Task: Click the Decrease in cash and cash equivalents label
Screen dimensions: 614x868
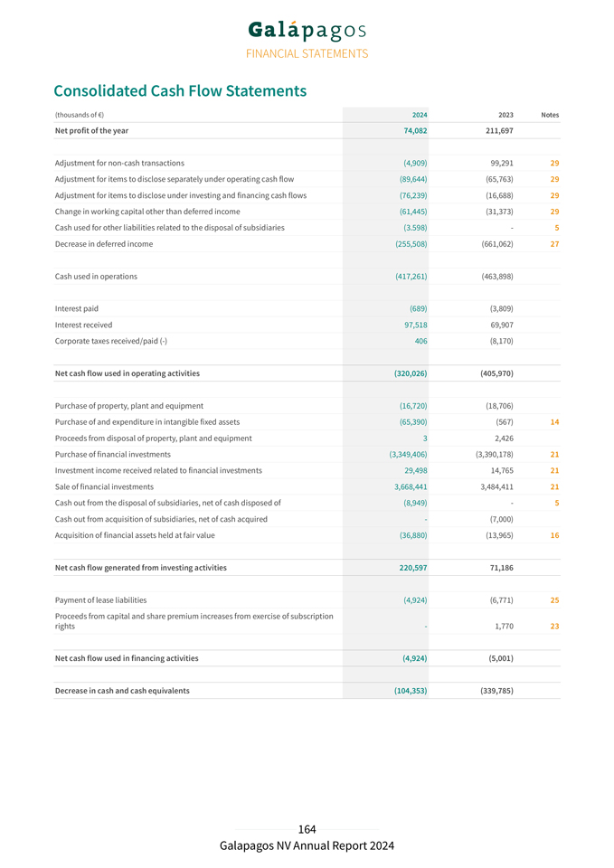Action: point(122,691)
